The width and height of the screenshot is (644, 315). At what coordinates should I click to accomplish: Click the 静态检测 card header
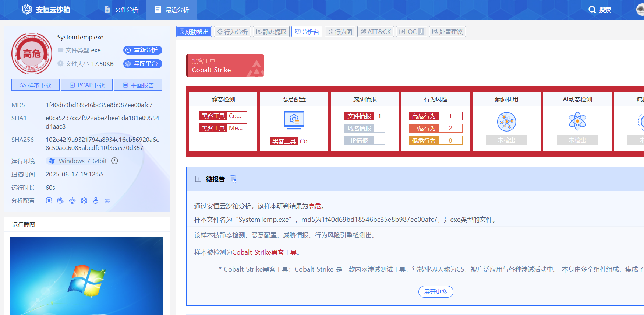[x=223, y=99]
